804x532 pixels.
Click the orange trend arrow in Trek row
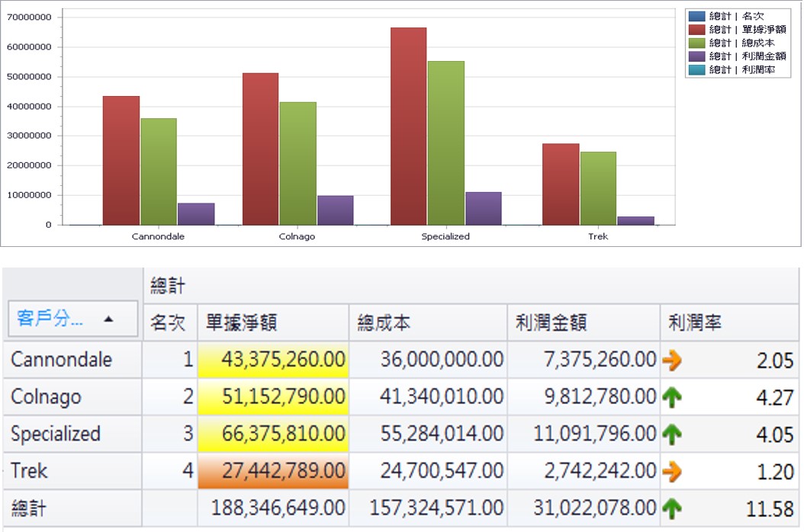pos(672,472)
